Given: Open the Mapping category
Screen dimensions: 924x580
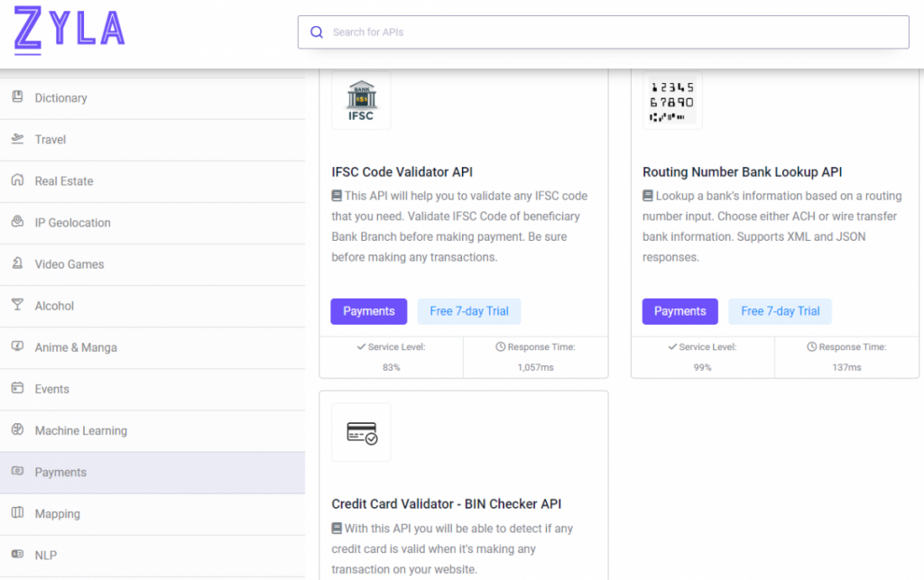Looking at the screenshot, I should pyautogui.click(x=152, y=515).
